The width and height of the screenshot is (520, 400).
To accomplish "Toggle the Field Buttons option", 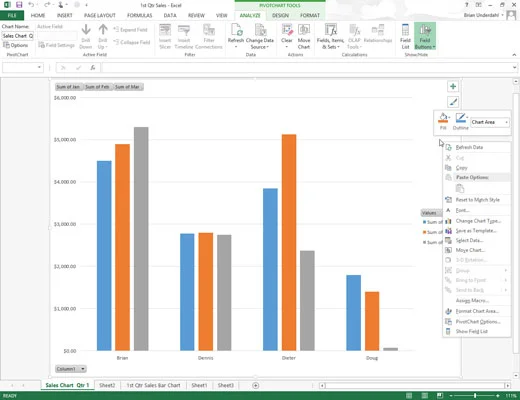I will 425,36.
